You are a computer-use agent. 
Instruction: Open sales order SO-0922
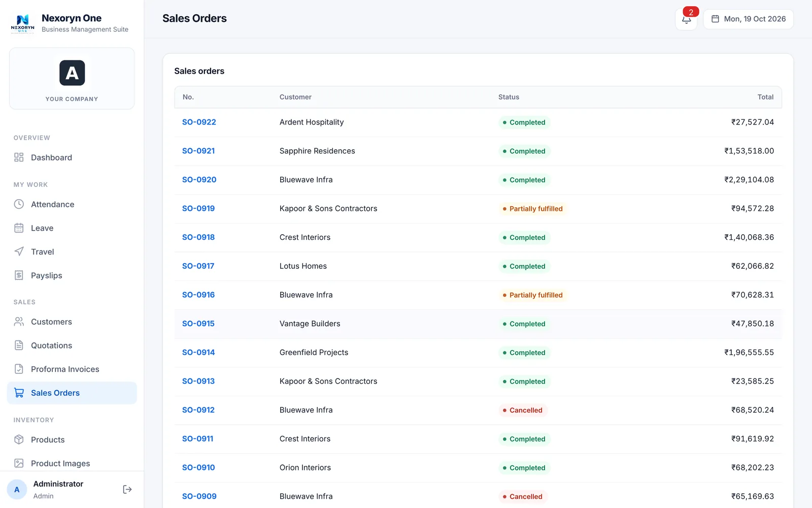199,122
